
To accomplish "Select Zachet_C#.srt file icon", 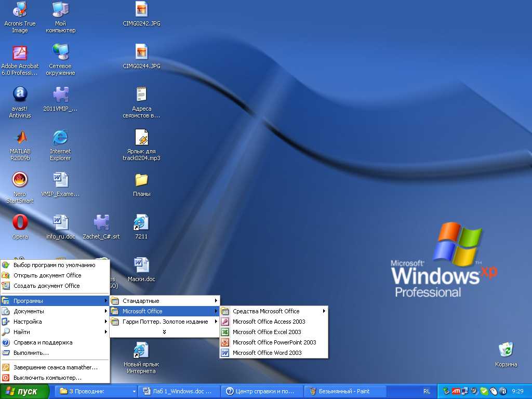I will [101, 227].
